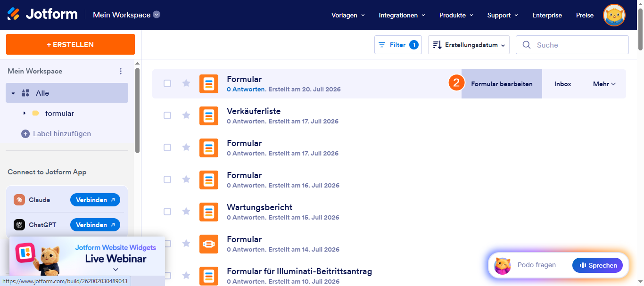Open the Formular für Illuminati-Beitrittsantrag title
Screen dimensions: 644x286
[x=299, y=271]
